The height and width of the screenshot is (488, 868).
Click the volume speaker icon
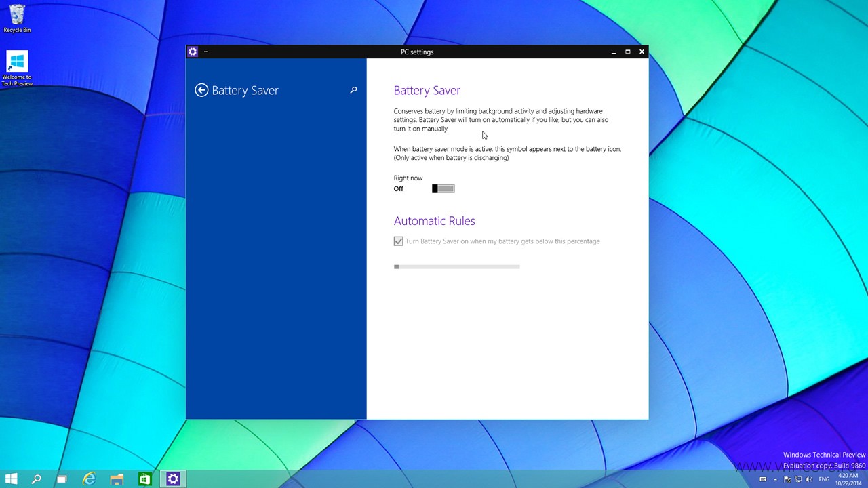tap(809, 479)
